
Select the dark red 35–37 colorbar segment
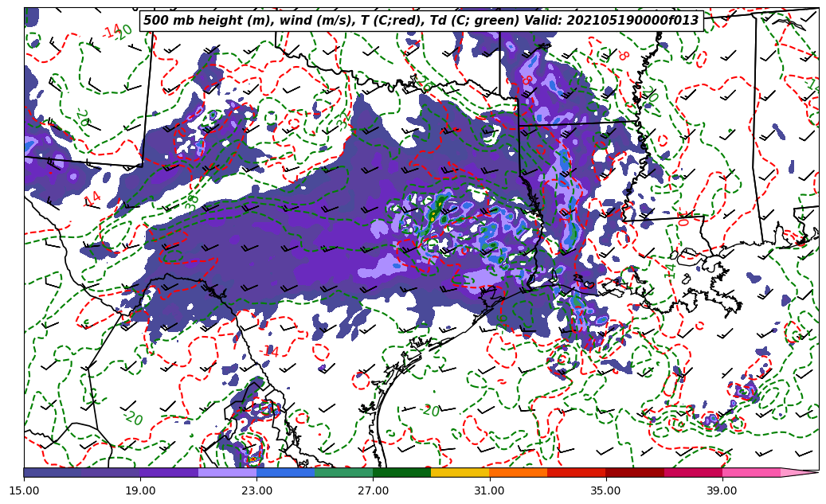coord(635,472)
